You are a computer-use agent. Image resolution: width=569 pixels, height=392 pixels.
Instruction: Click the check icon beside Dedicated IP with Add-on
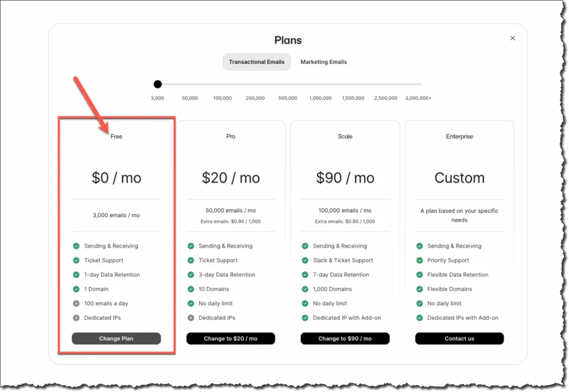click(x=305, y=318)
